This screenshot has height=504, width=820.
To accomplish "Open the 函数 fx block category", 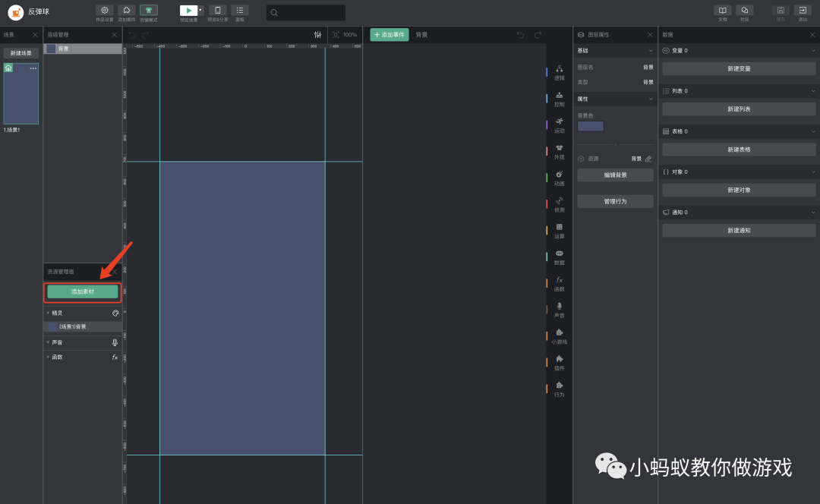I will [x=559, y=284].
